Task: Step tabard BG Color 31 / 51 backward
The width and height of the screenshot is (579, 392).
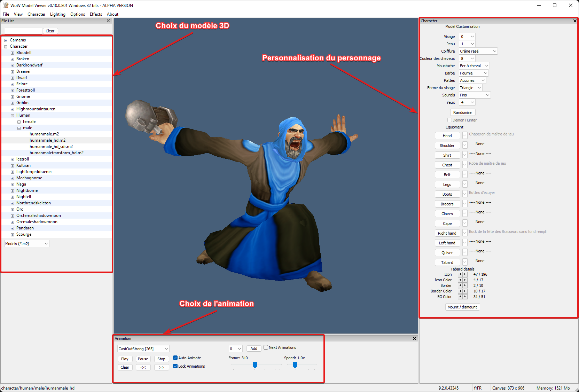Action: (x=460, y=297)
